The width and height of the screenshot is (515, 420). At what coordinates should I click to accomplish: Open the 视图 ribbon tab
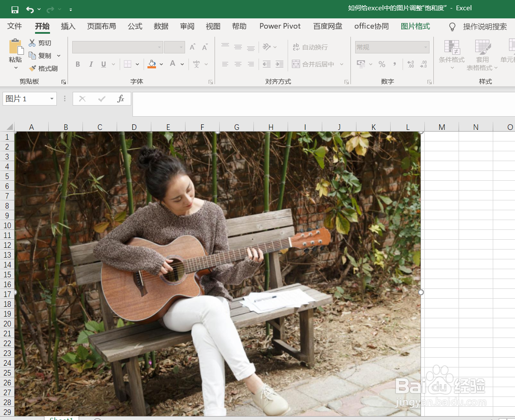click(213, 26)
